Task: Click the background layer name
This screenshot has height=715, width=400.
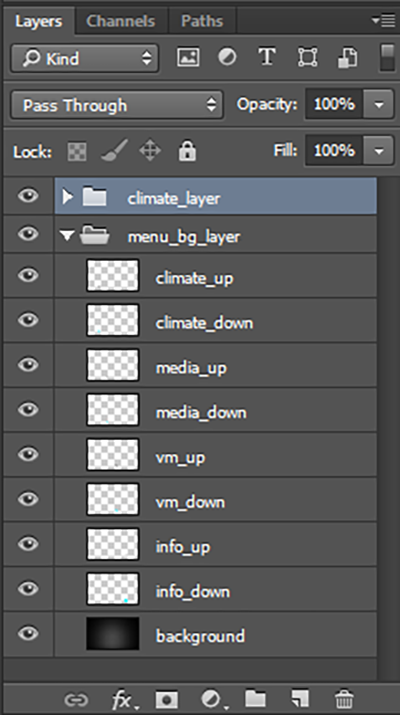Action: [200, 636]
